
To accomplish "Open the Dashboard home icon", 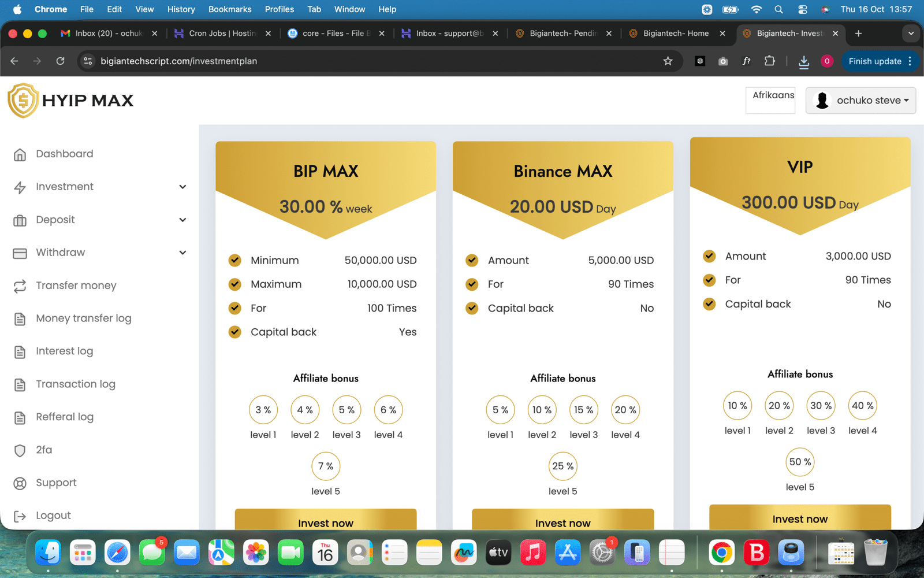I will tap(20, 154).
